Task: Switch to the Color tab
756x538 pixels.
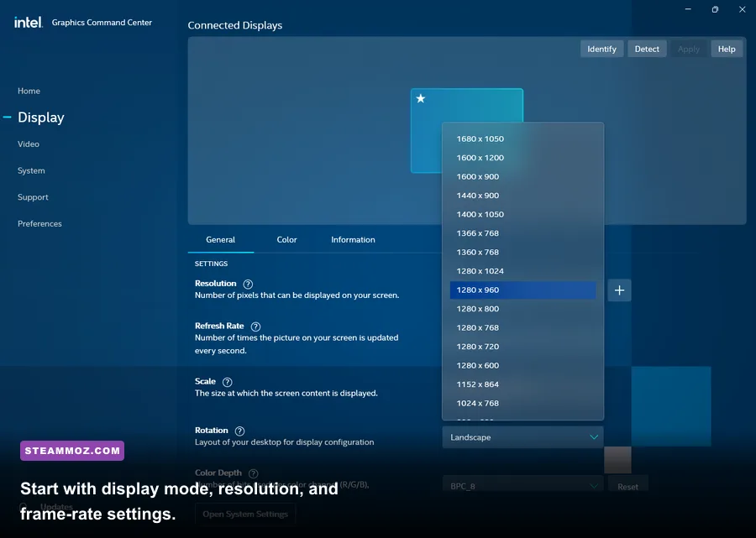Action: click(287, 240)
